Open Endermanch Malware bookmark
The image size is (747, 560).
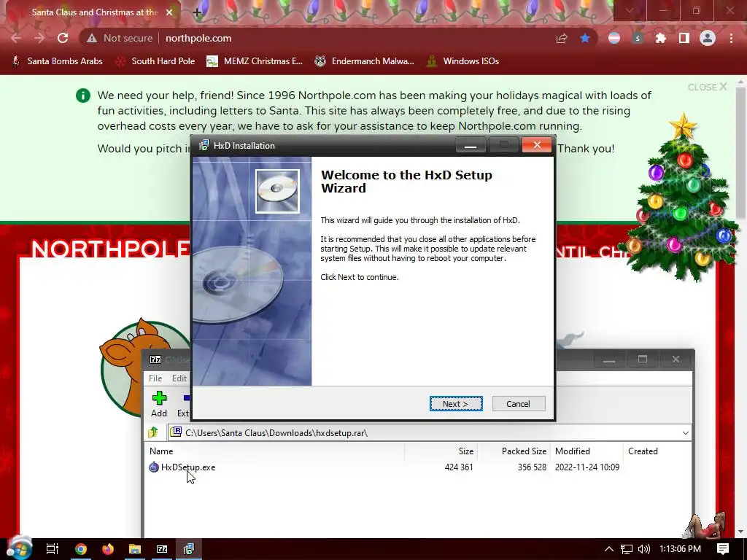[365, 61]
